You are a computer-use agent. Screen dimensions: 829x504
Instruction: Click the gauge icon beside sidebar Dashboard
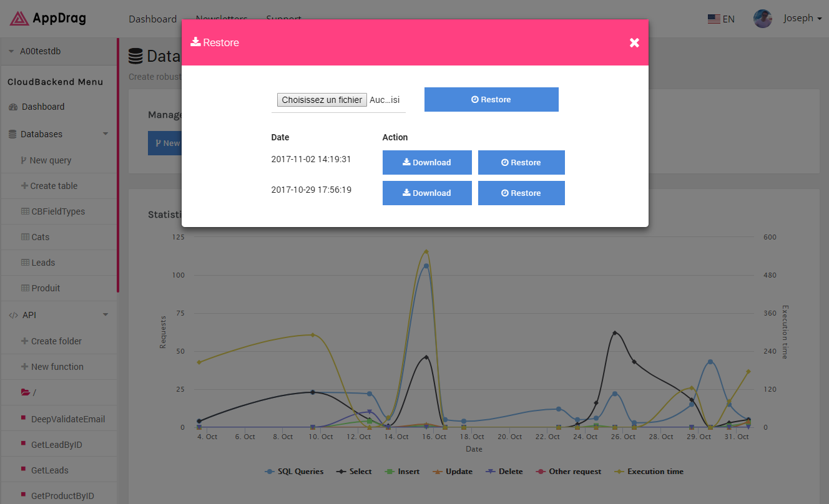point(13,107)
